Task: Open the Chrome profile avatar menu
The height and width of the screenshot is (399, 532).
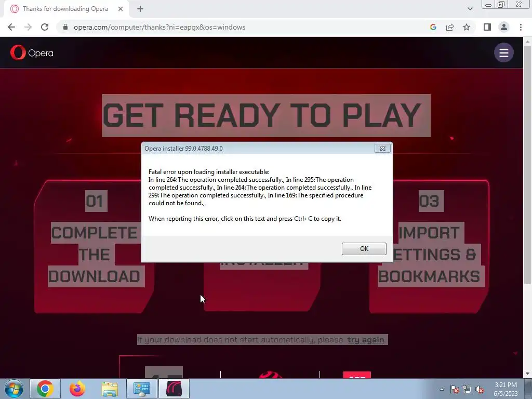Action: pyautogui.click(x=504, y=27)
